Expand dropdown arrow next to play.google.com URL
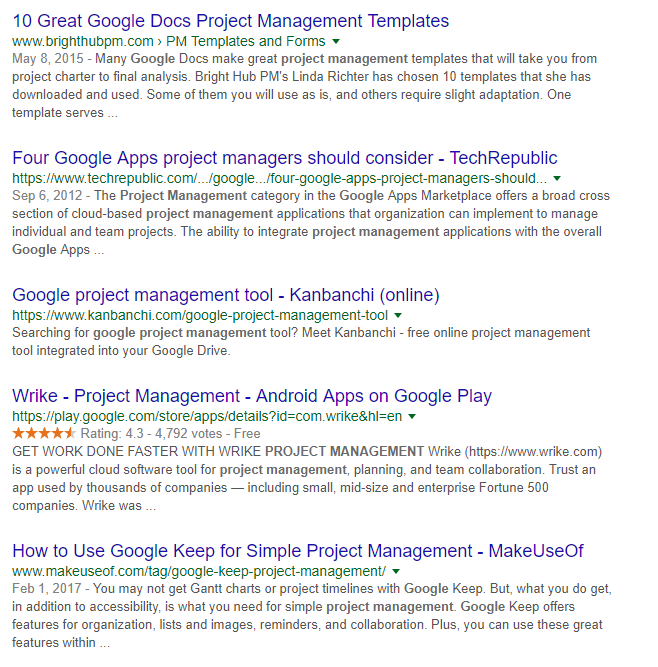Screen dimensions: 658x667 click(412, 416)
